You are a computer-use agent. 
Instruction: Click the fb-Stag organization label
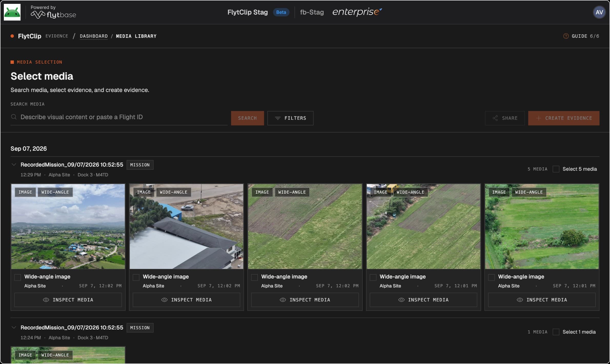pyautogui.click(x=312, y=12)
